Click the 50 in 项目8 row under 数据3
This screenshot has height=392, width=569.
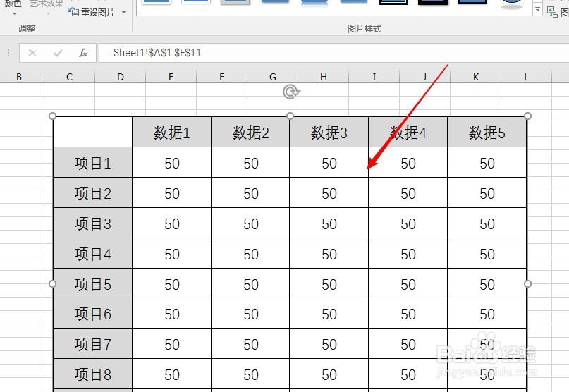329,374
